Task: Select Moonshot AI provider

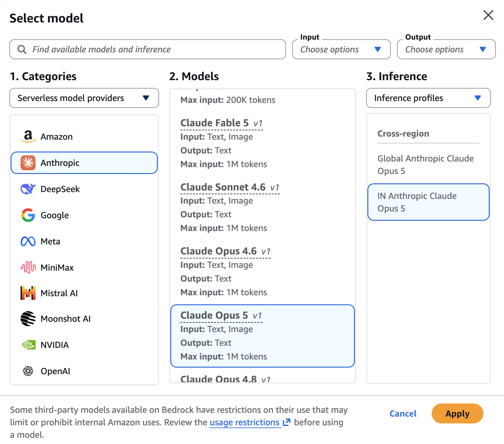Action: point(84,319)
